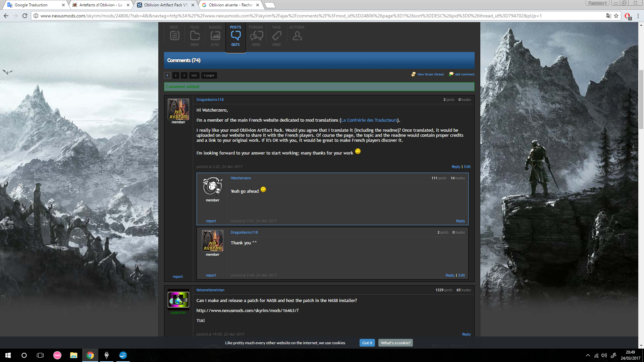Bookmark page with star icon

point(616,16)
